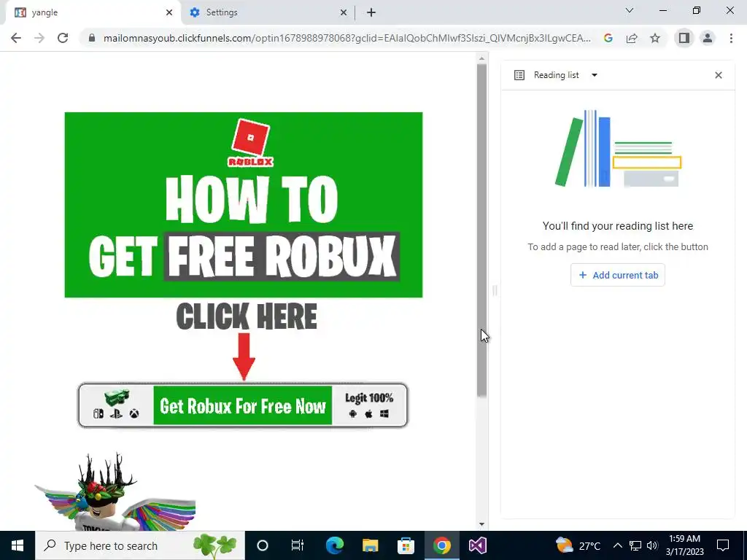Click the volume speaker icon
The image size is (747, 560).
pyautogui.click(x=652, y=545)
